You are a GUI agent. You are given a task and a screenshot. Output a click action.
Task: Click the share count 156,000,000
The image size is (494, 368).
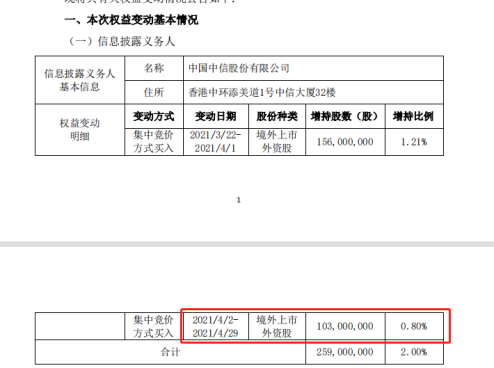point(345,142)
